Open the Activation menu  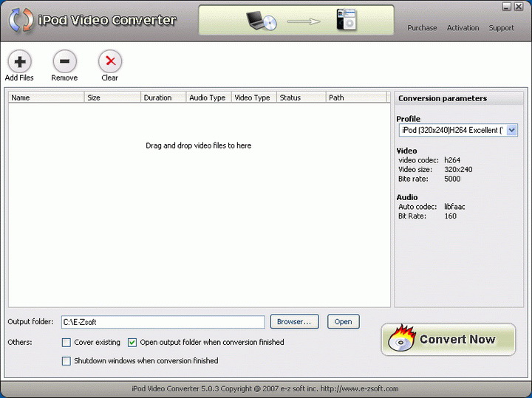tap(463, 28)
